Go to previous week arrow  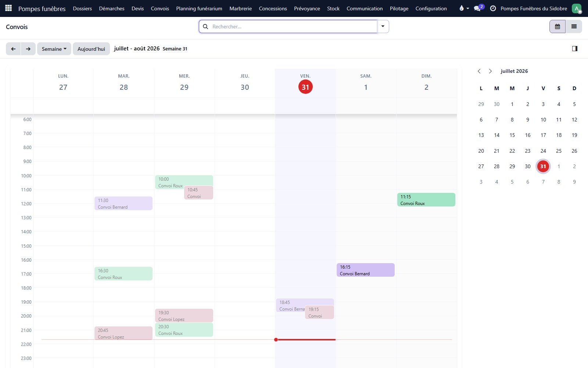pos(13,49)
